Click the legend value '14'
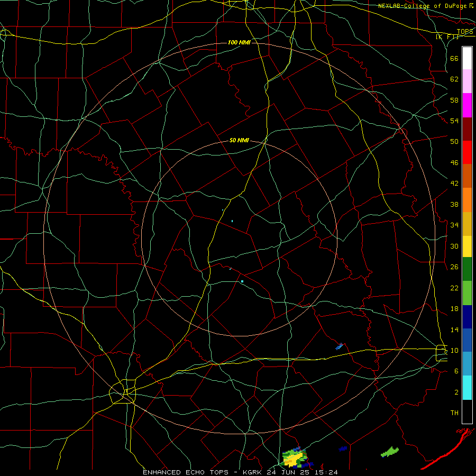Image resolution: width=476 pixels, height=476 pixels. [x=454, y=329]
